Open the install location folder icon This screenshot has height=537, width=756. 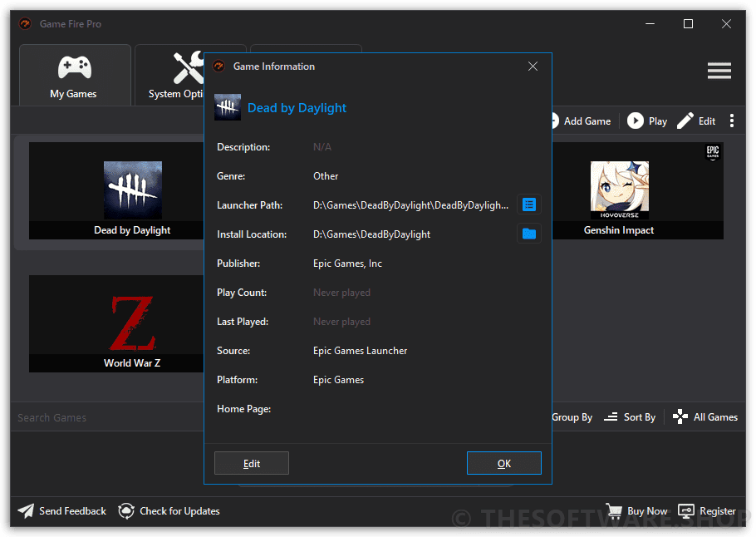(529, 234)
